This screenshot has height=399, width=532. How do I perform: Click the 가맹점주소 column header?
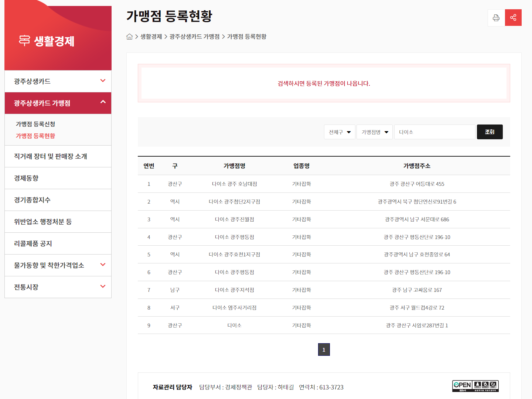click(417, 166)
